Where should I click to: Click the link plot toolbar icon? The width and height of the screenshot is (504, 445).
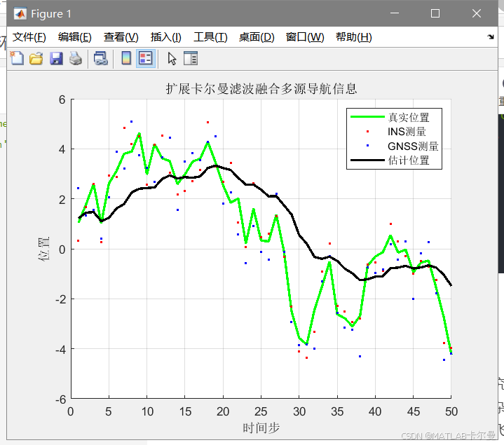[101, 58]
